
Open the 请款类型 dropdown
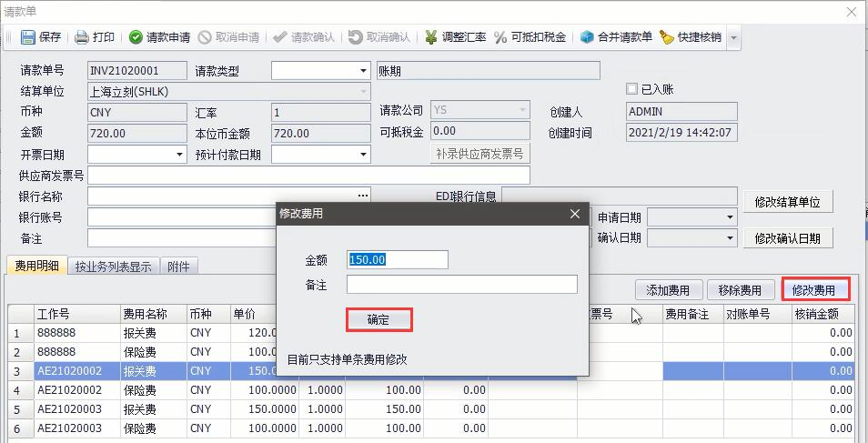coord(363,71)
